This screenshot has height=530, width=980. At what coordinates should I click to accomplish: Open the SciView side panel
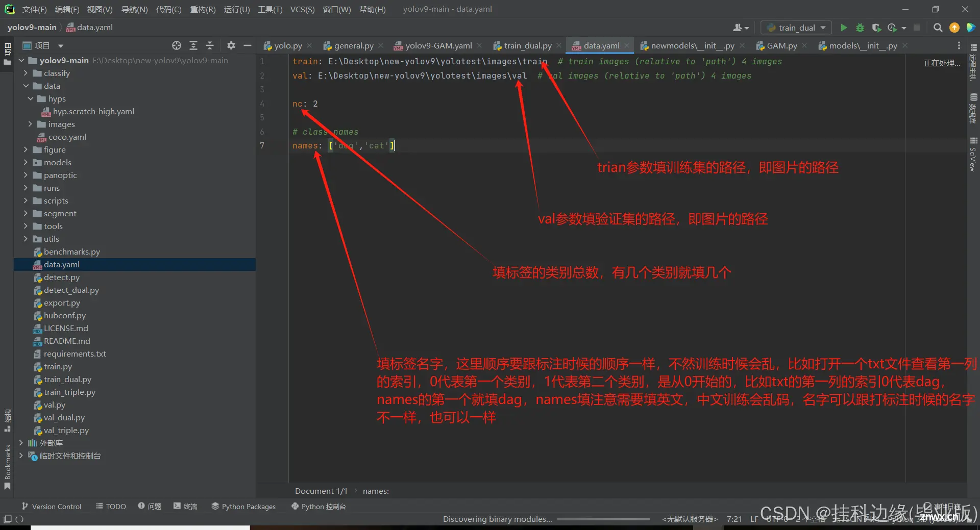click(973, 155)
